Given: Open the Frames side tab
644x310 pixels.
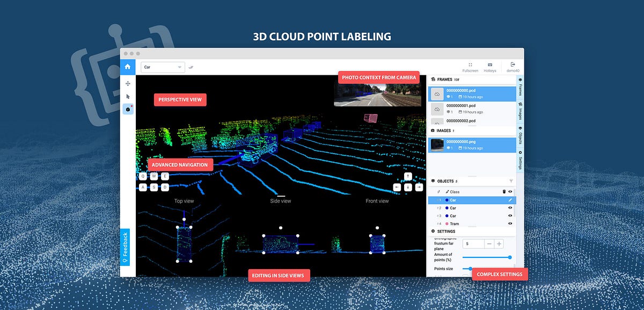Looking at the screenshot, I should tap(519, 89).
